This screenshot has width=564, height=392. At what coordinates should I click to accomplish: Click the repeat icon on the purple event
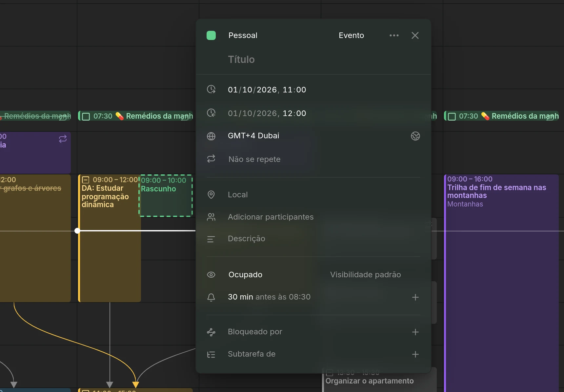(x=63, y=139)
